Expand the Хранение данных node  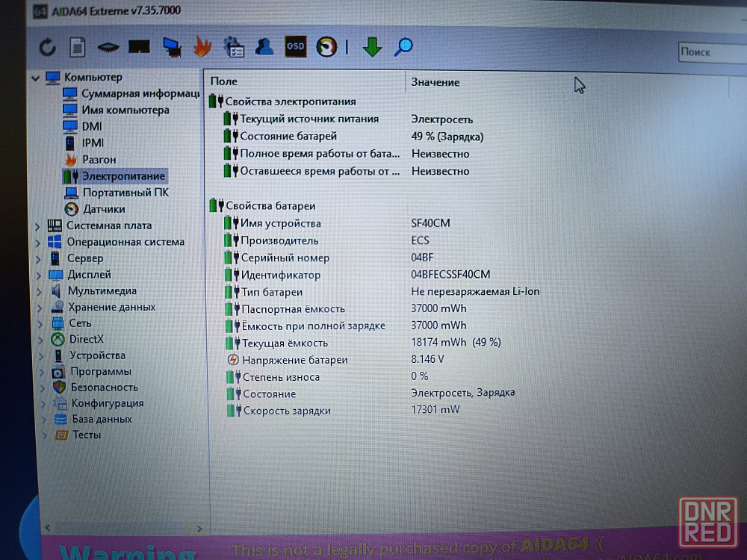pos(39,307)
